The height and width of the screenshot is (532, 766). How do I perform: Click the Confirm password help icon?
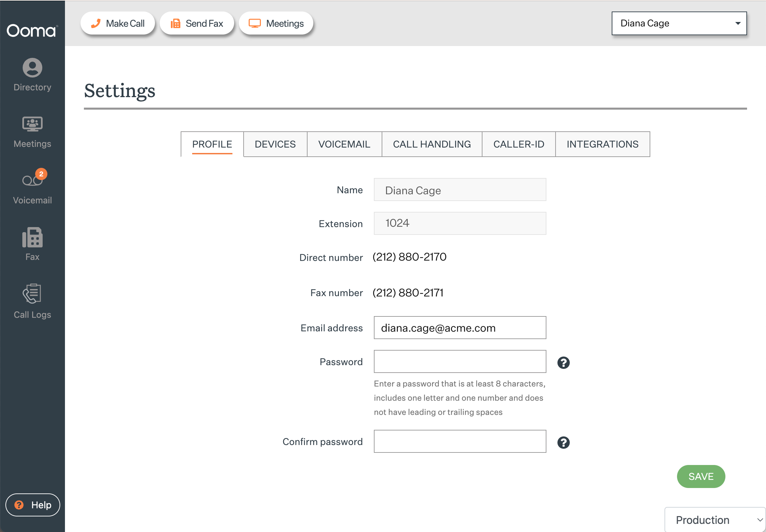(563, 442)
